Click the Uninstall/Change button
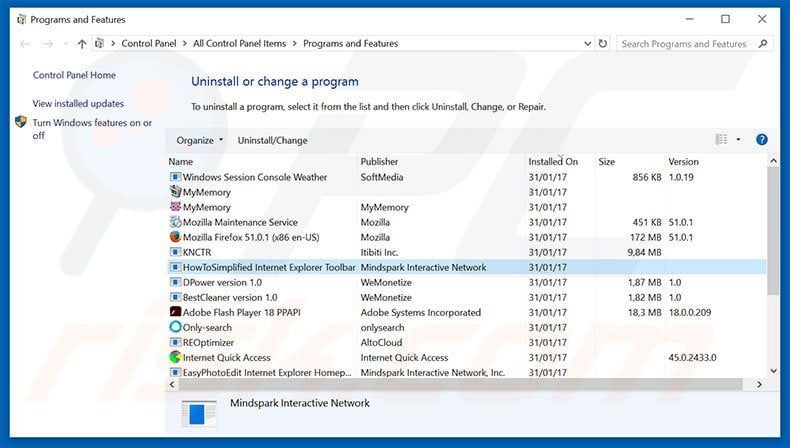Image resolution: width=790 pixels, height=448 pixels. 273,140
